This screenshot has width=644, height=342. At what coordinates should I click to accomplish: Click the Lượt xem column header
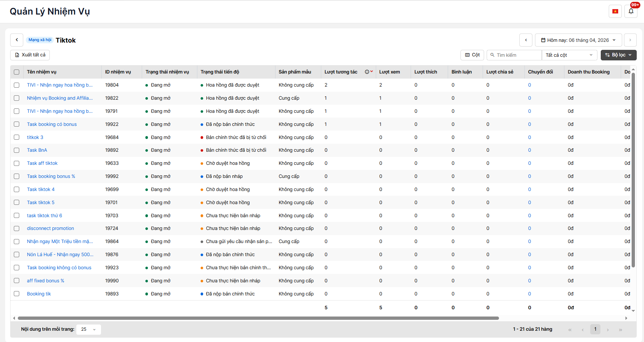click(x=389, y=72)
